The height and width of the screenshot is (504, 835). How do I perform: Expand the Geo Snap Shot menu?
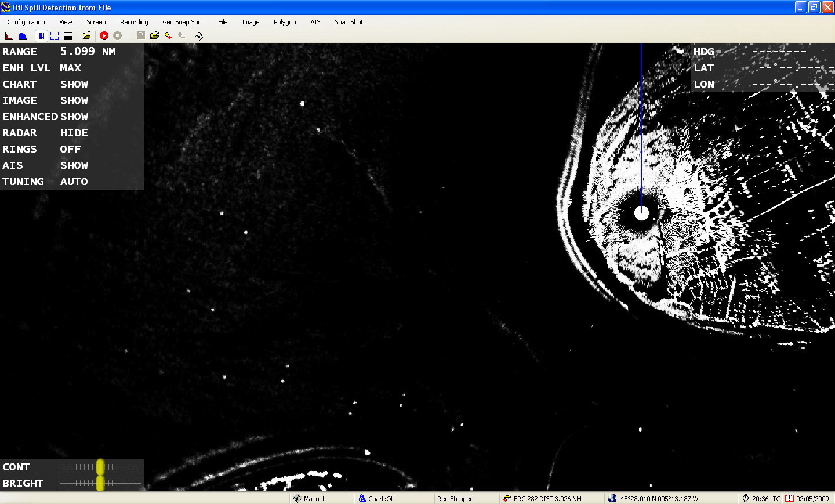183,22
